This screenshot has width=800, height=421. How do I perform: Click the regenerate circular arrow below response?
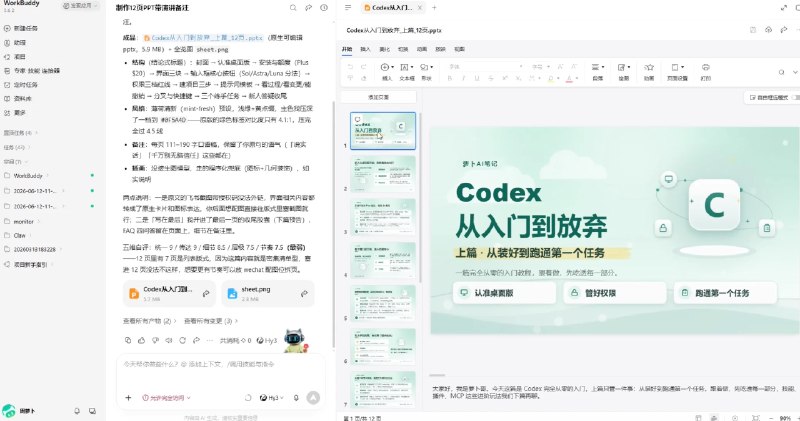tap(182, 340)
